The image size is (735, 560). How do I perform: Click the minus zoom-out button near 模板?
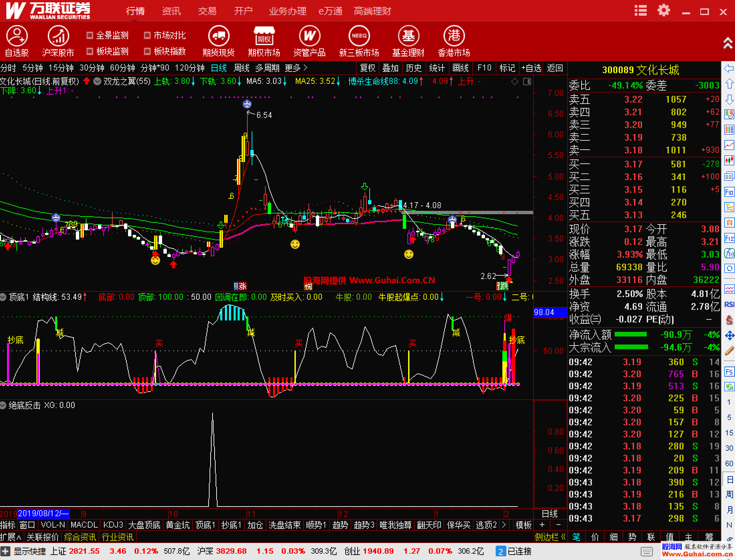(558, 525)
